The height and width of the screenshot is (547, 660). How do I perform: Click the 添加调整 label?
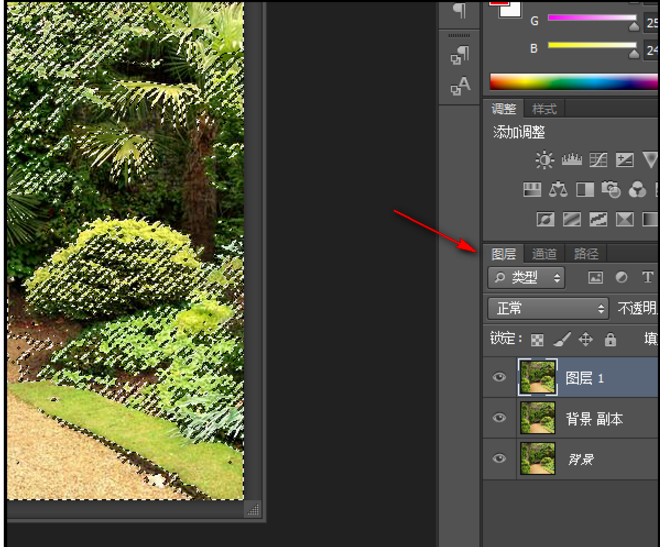(x=519, y=132)
